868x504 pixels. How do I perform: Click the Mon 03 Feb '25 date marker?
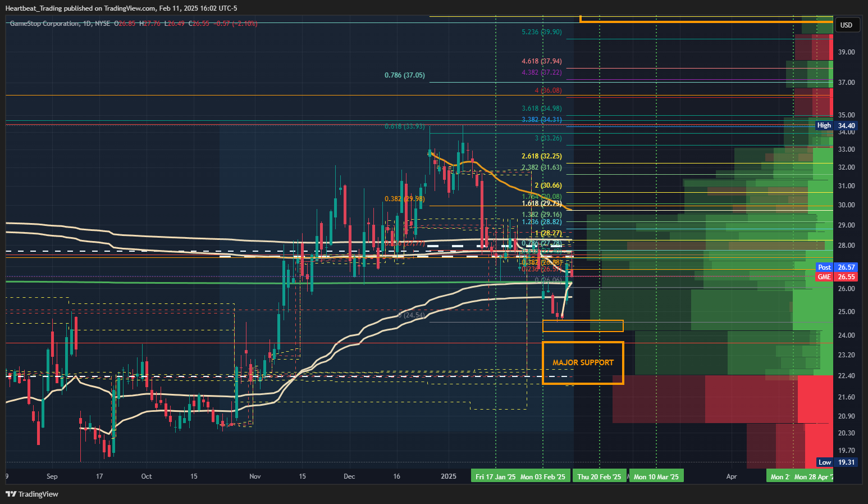pyautogui.click(x=543, y=476)
